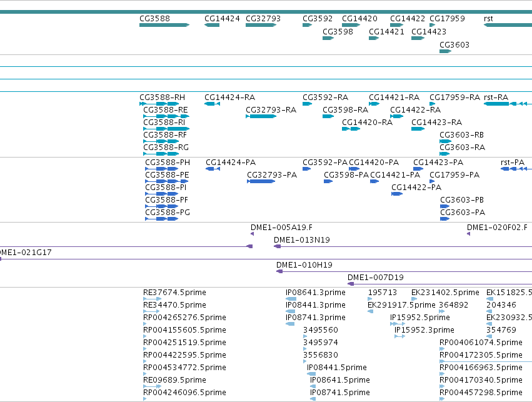Click the CG3603-RA label
This screenshot has width=532, height=402.
[x=463, y=148]
